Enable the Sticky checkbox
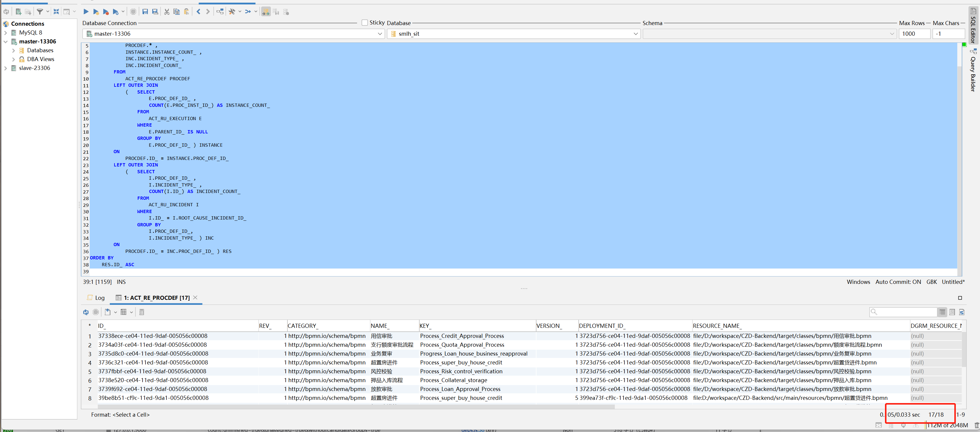Image resolution: width=980 pixels, height=432 pixels. coord(364,23)
